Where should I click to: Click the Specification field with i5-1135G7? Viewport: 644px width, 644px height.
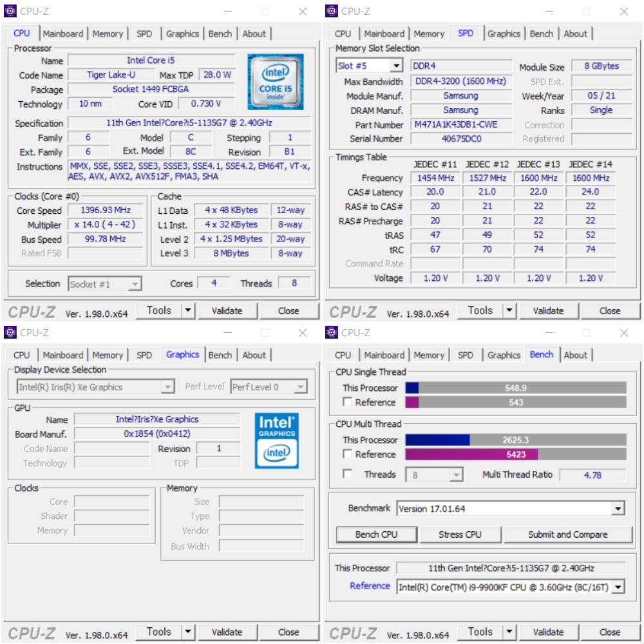[189, 122]
